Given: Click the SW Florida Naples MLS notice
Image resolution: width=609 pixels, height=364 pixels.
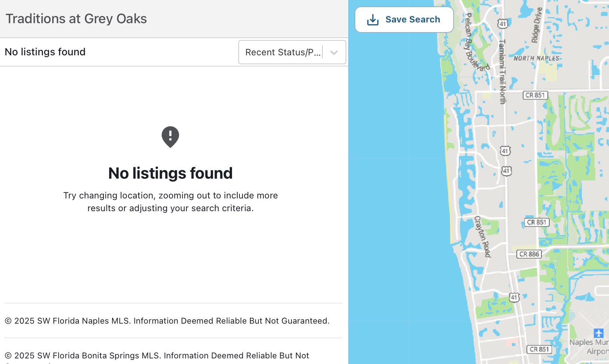Looking at the screenshot, I should (x=167, y=321).
